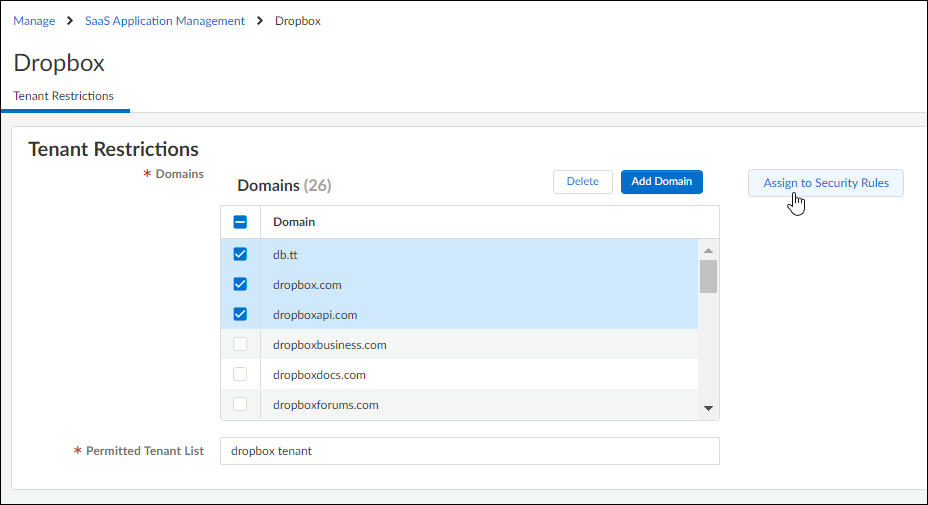Check the dropboxbusiness.com checkbox
This screenshot has width=928, height=505.
click(240, 344)
